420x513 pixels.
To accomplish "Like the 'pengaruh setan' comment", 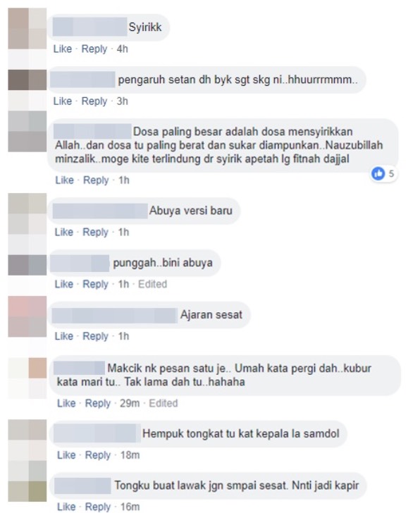I will pos(63,101).
